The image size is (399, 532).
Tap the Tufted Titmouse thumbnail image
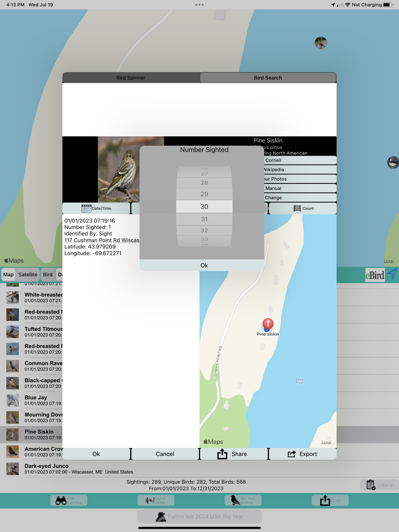point(12,331)
